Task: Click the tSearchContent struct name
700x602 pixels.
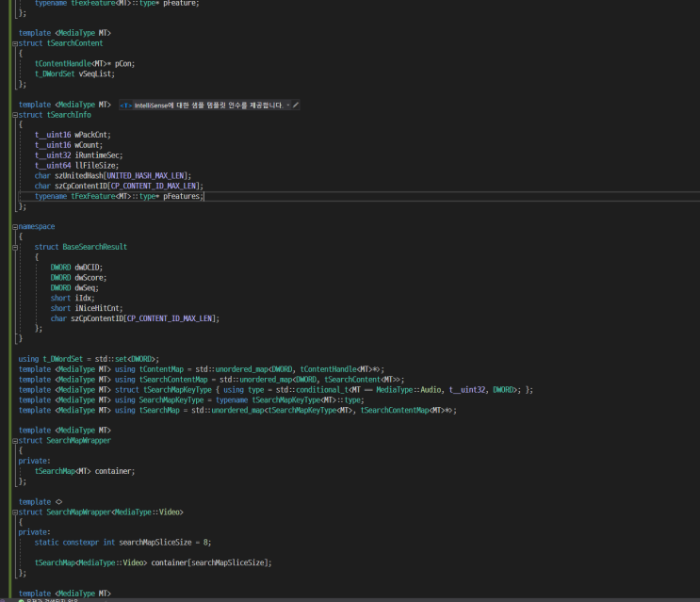Action: click(x=75, y=43)
